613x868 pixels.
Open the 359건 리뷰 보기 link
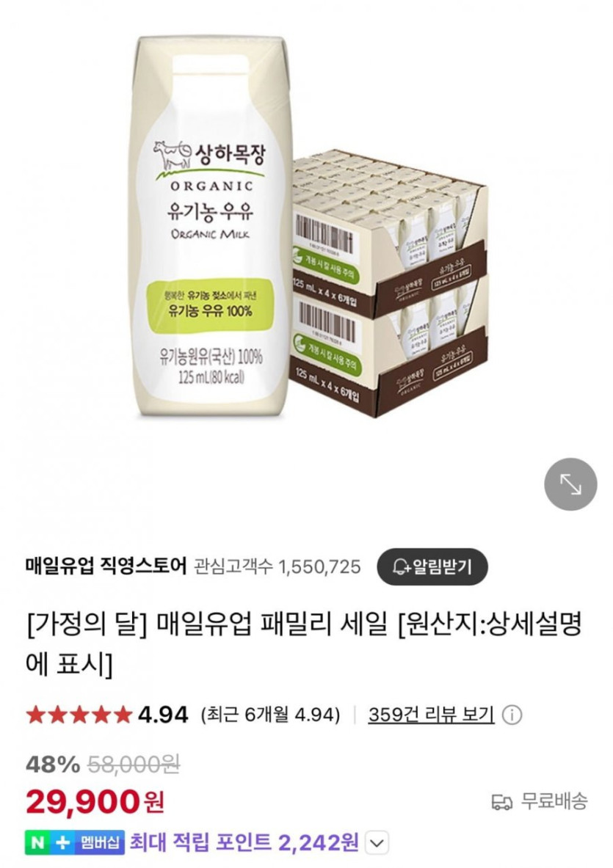pos(431,715)
